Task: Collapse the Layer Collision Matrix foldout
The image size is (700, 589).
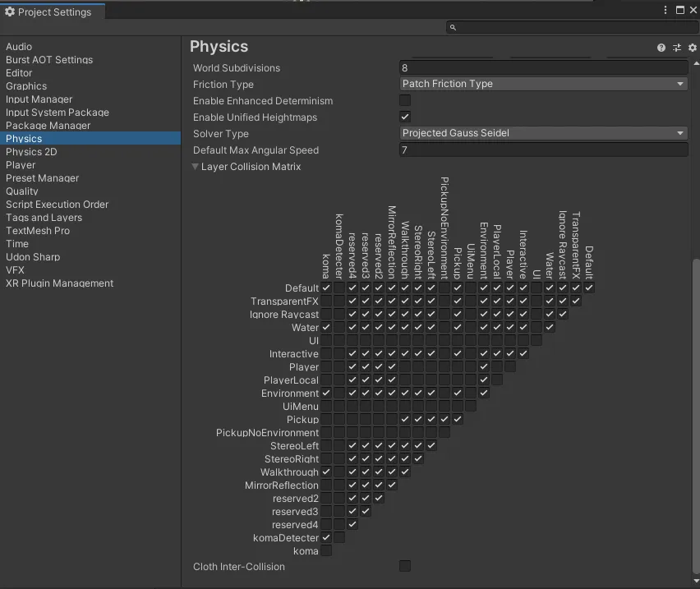Action: [x=195, y=167]
